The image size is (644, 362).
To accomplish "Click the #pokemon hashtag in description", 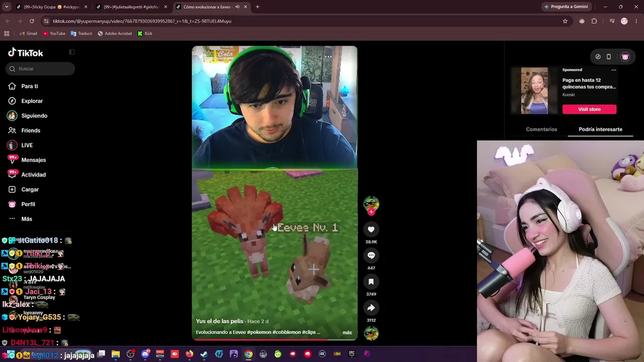I will click(260, 332).
